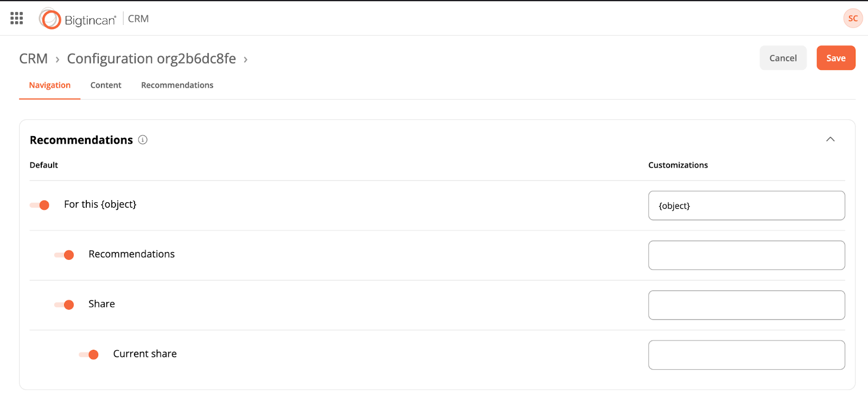This screenshot has height=398, width=868.
Task: Click the Recommendations info icon
Action: 143,140
